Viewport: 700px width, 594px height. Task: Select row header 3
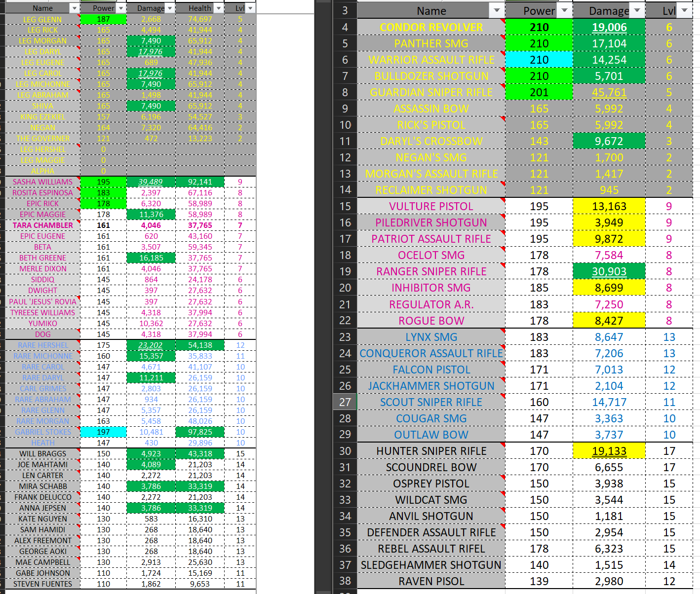[x=345, y=11]
